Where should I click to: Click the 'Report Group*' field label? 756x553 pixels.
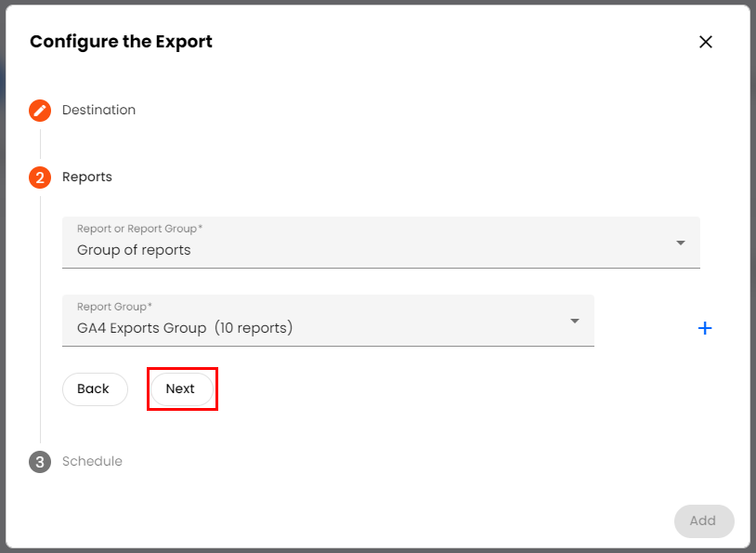(x=114, y=307)
